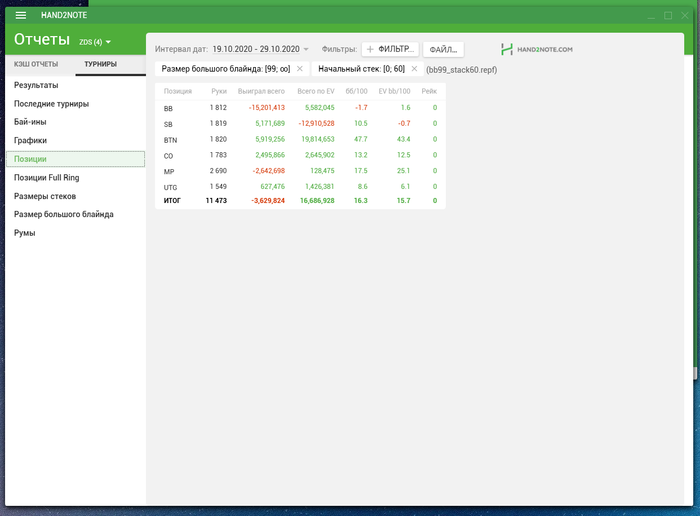Viewport: 700px width, 516px height.
Task: Open the HAND2NOTE.COM link
Action: click(545, 50)
